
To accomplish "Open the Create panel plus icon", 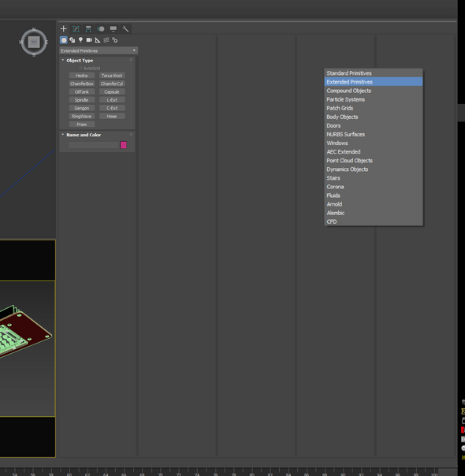I will pos(63,29).
